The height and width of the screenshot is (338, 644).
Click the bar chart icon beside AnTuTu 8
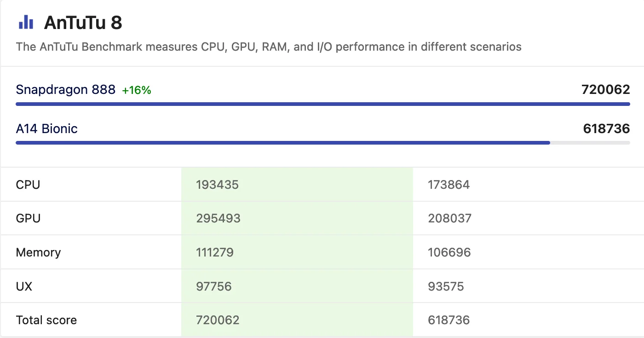[26, 22]
